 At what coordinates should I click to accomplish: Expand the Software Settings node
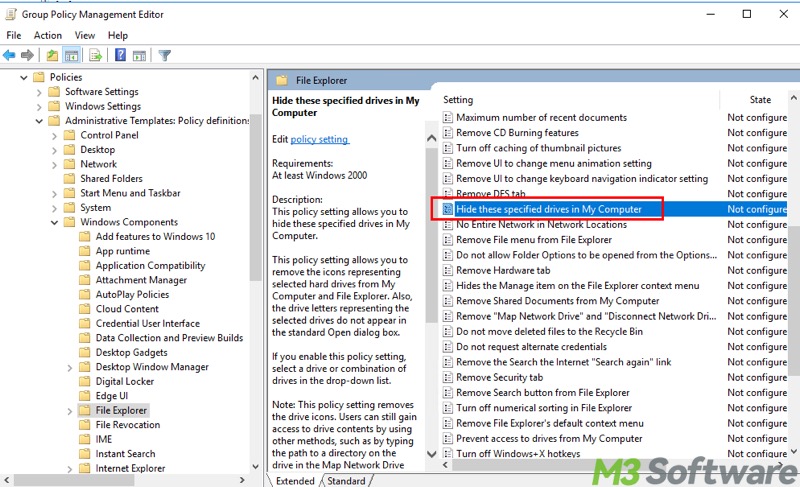click(39, 92)
